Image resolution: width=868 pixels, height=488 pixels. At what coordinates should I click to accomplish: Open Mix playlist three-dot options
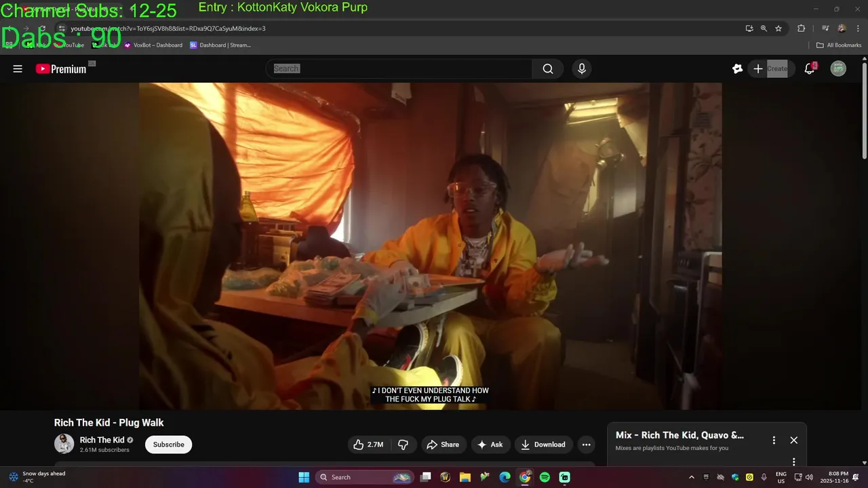pyautogui.click(x=774, y=440)
